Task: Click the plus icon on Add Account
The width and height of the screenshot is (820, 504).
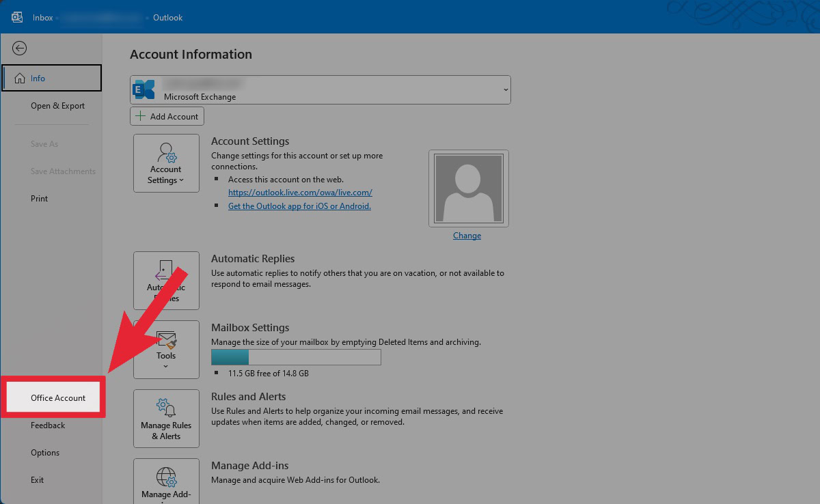Action: point(140,116)
